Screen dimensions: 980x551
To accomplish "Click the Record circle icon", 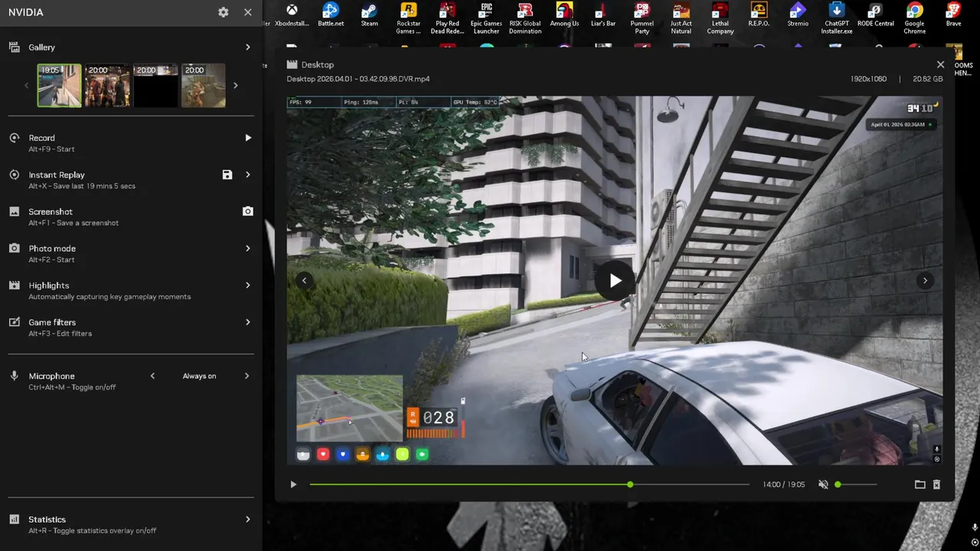I will [14, 138].
